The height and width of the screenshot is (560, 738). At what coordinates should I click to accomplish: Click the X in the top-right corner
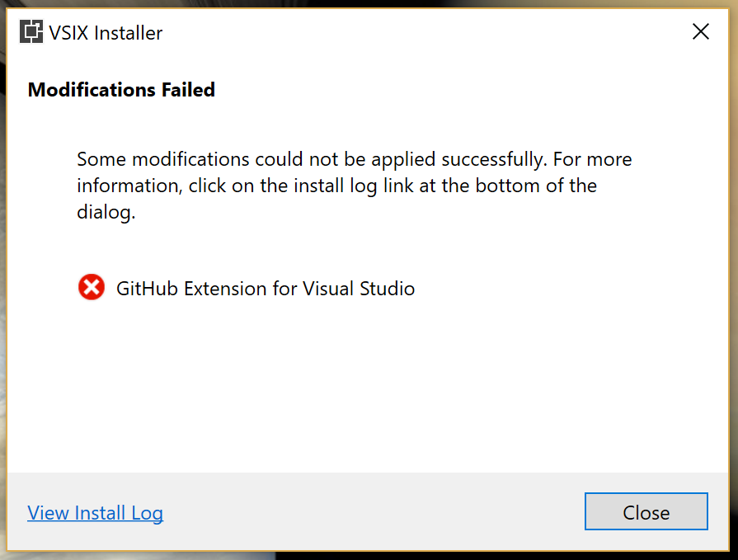pos(700,31)
